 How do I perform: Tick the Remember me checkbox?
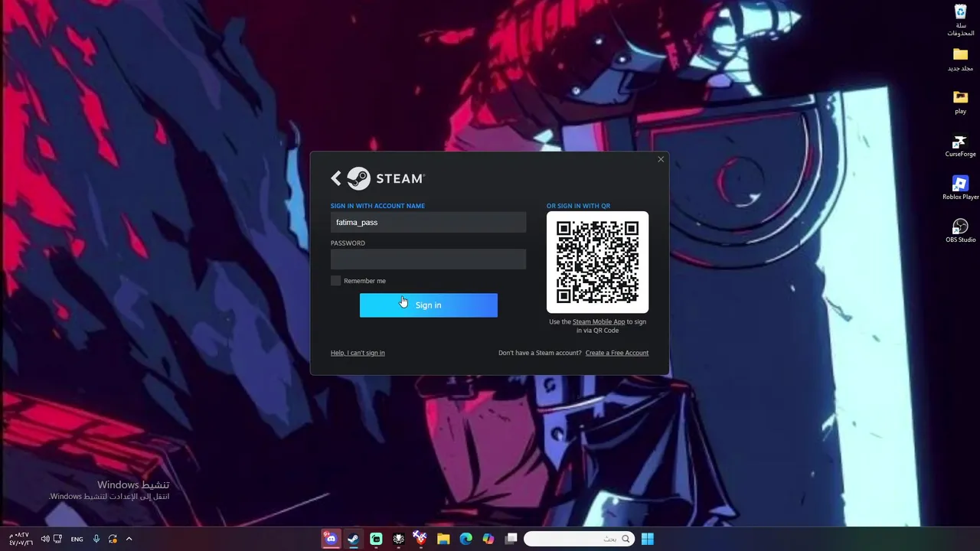335,281
